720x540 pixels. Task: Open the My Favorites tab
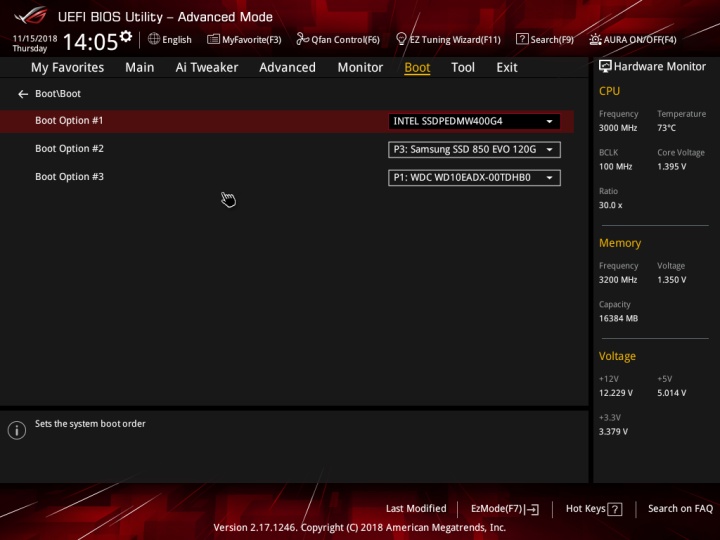68,68
